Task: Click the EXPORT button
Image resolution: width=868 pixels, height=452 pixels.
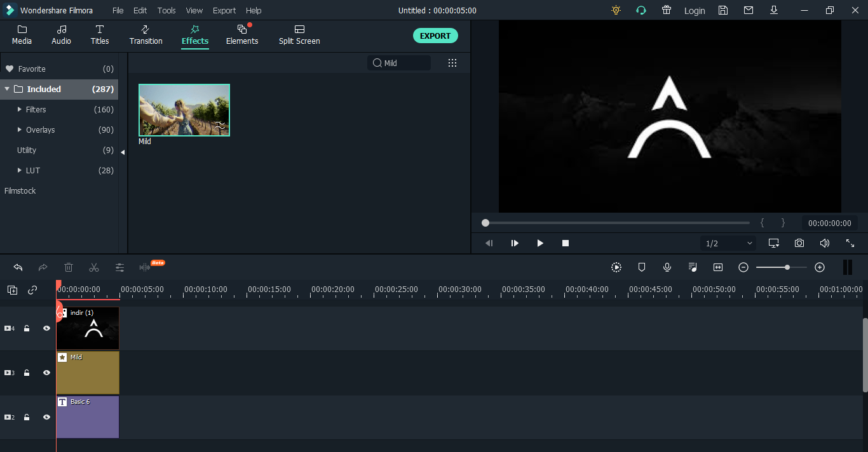Action: click(x=435, y=36)
